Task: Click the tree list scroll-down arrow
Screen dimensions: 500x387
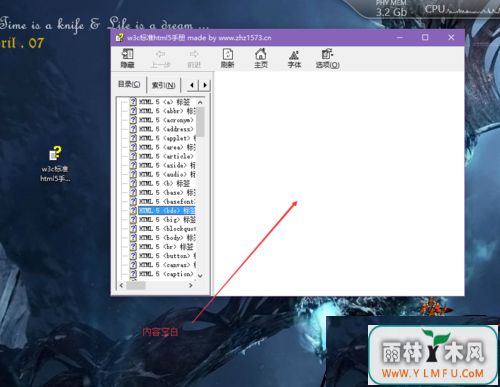Action: coord(200,276)
